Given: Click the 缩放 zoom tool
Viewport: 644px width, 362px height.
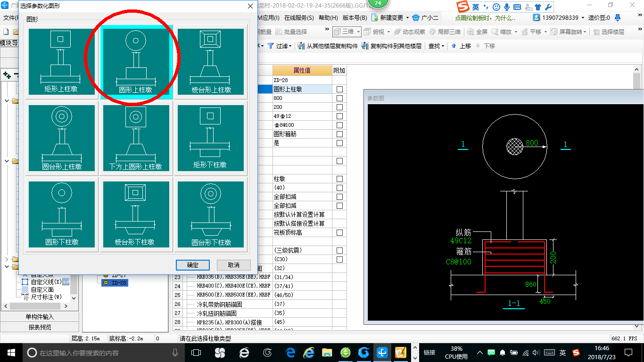Looking at the screenshot, I should [x=501, y=32].
